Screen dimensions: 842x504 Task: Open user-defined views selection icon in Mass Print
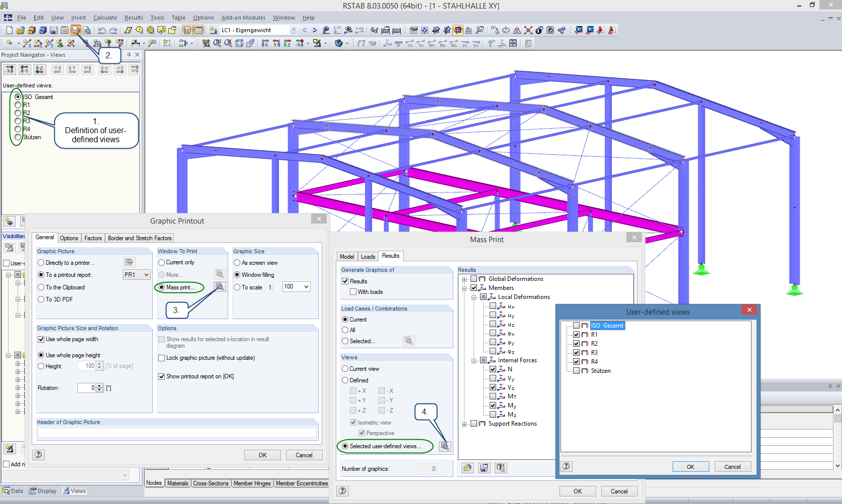(445, 446)
